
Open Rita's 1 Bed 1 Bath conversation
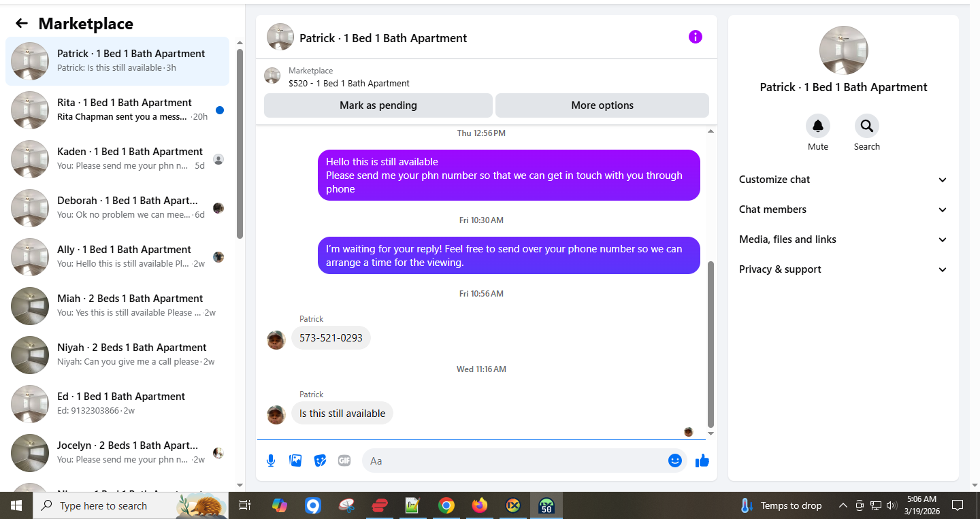click(x=117, y=110)
